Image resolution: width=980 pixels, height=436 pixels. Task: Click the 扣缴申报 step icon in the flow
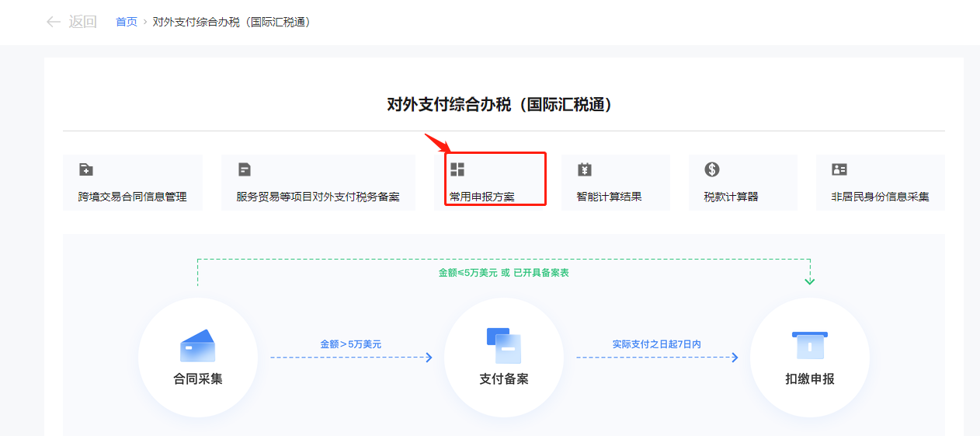(809, 345)
